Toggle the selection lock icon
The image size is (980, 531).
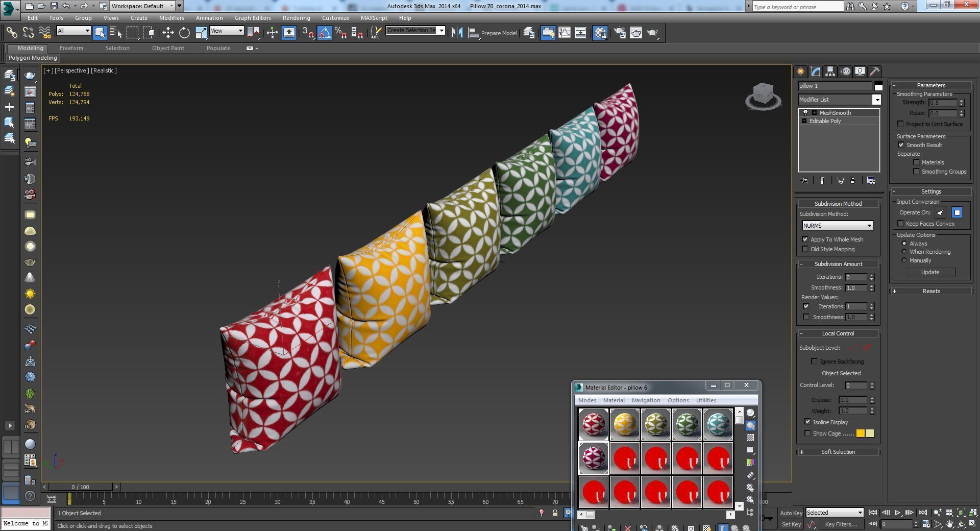click(555, 513)
